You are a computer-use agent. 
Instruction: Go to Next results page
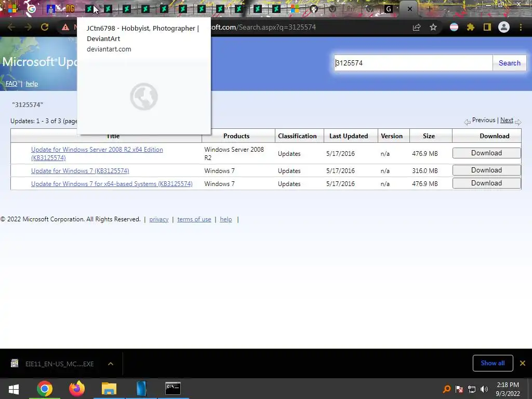click(507, 120)
